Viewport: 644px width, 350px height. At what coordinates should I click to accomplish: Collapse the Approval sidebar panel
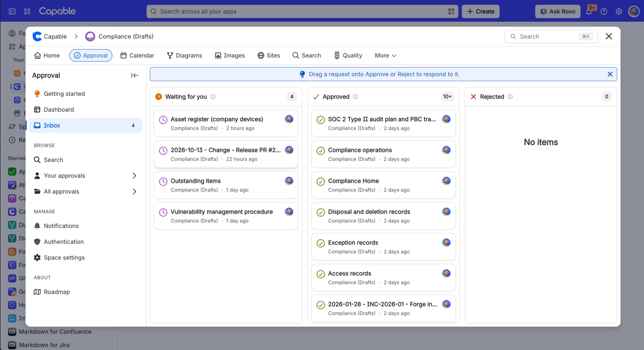[x=135, y=75]
